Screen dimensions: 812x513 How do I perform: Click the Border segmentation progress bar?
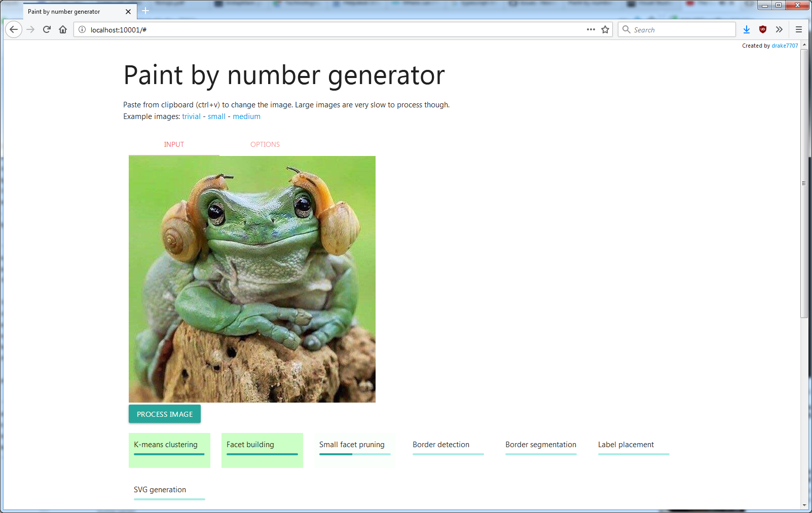click(x=541, y=454)
